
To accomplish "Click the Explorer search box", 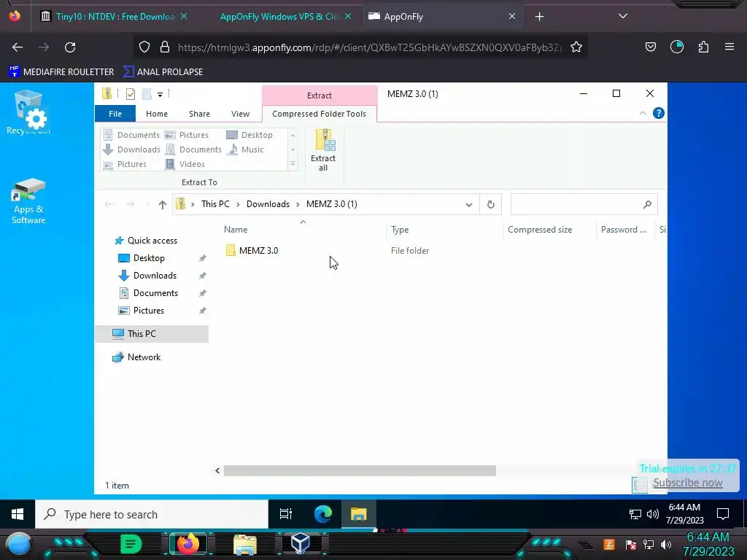I will pos(584,205).
